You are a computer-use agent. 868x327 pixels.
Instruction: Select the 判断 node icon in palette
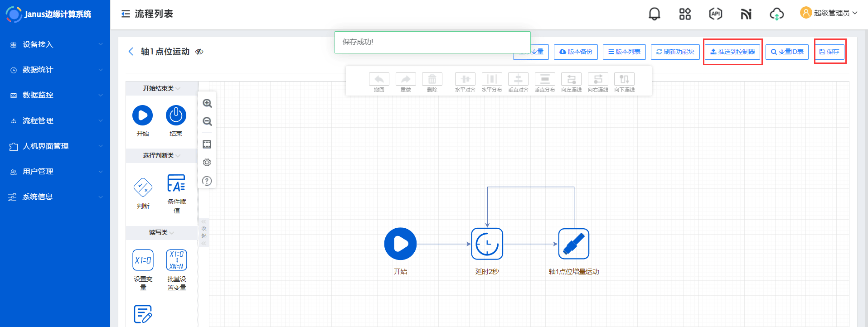point(143,187)
